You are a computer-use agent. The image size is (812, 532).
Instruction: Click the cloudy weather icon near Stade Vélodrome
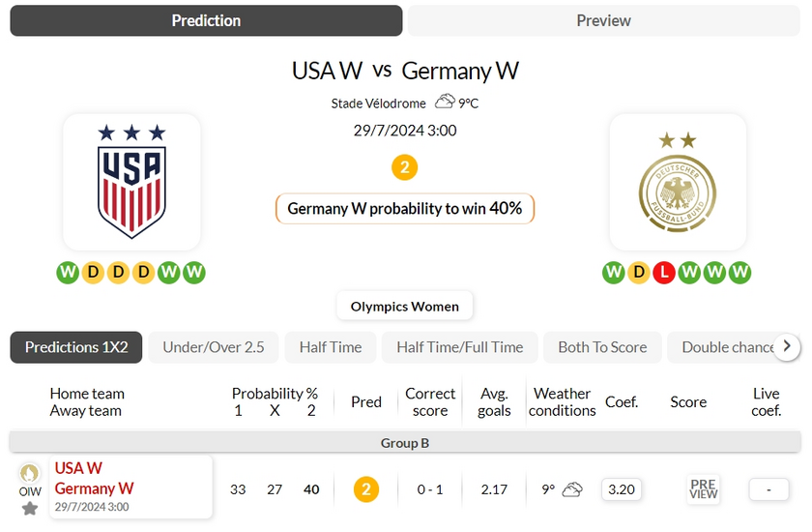[x=445, y=102]
